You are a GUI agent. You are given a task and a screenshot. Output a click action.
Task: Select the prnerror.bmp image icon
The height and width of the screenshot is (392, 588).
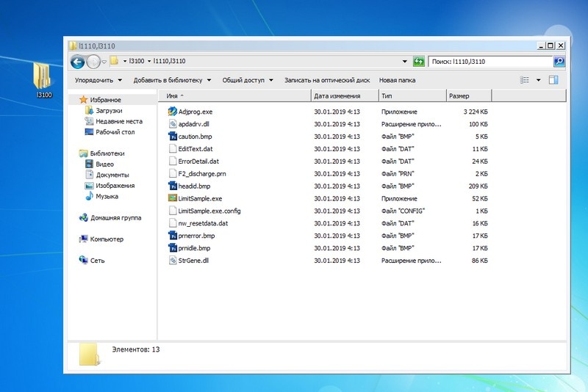(173, 235)
